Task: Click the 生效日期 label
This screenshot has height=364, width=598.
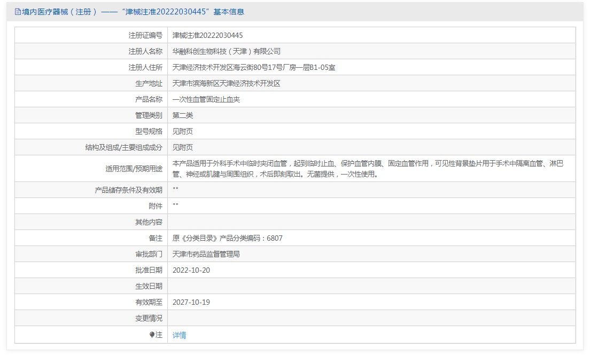Action: (x=149, y=286)
